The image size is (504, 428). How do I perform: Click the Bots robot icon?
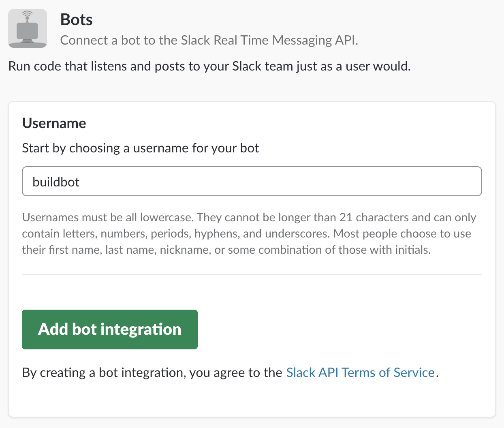point(28,28)
